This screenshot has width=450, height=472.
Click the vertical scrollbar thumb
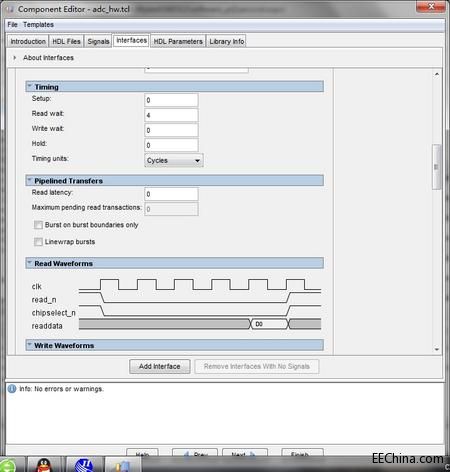[436, 167]
